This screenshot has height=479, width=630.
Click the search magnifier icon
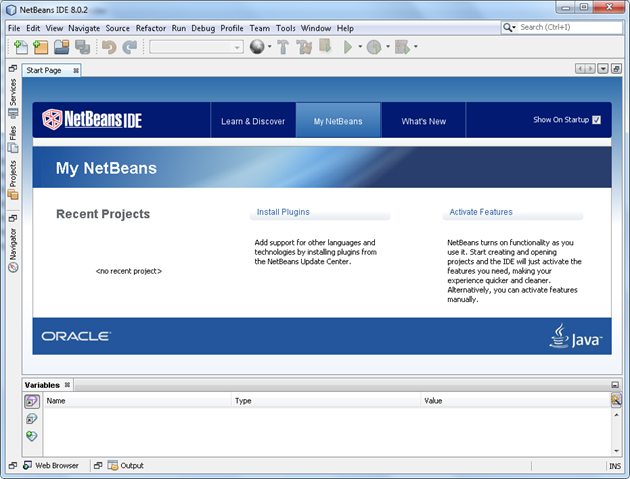(507, 27)
